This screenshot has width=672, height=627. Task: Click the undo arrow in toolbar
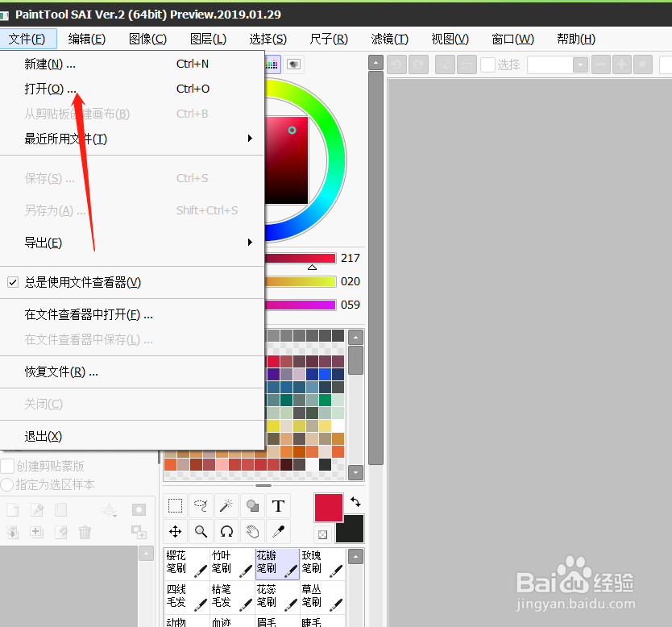point(396,64)
